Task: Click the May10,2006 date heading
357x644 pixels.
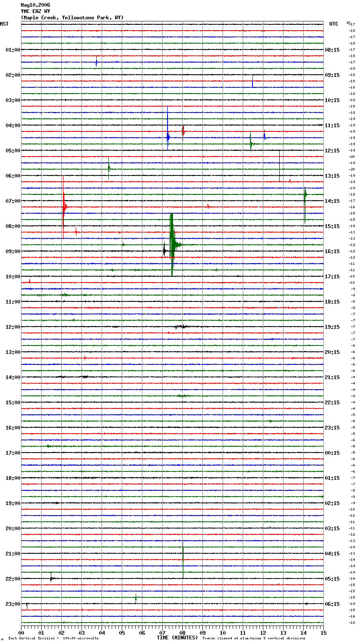Action: tap(35, 5)
